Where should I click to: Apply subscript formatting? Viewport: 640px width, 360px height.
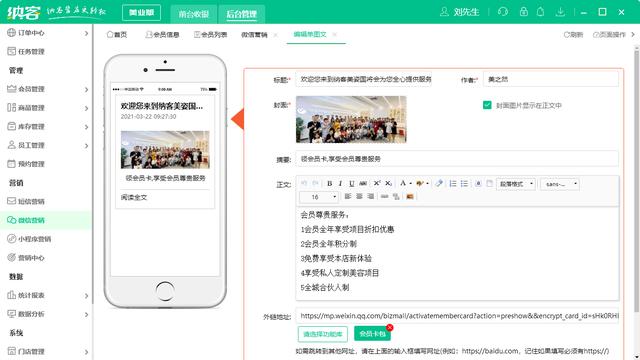[388, 184]
